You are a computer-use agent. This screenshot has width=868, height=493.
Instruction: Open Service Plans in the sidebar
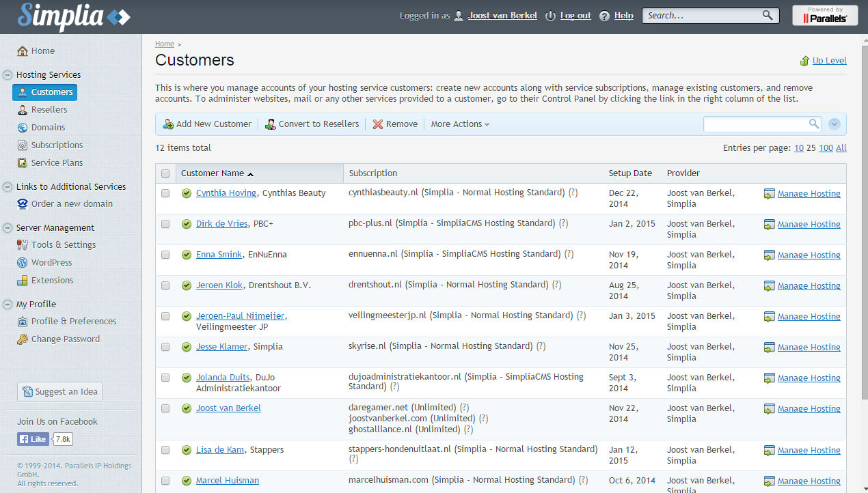(57, 163)
